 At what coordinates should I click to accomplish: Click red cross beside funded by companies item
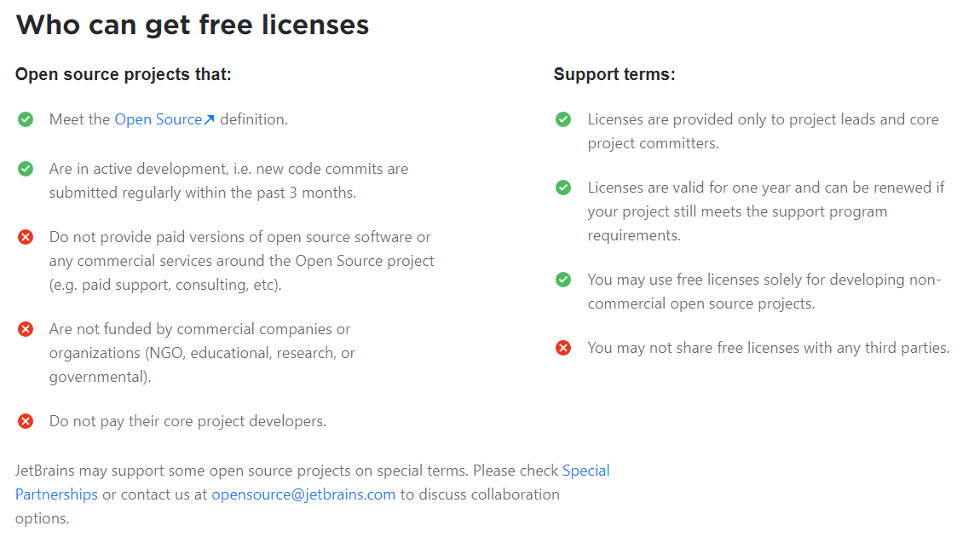[26, 329]
